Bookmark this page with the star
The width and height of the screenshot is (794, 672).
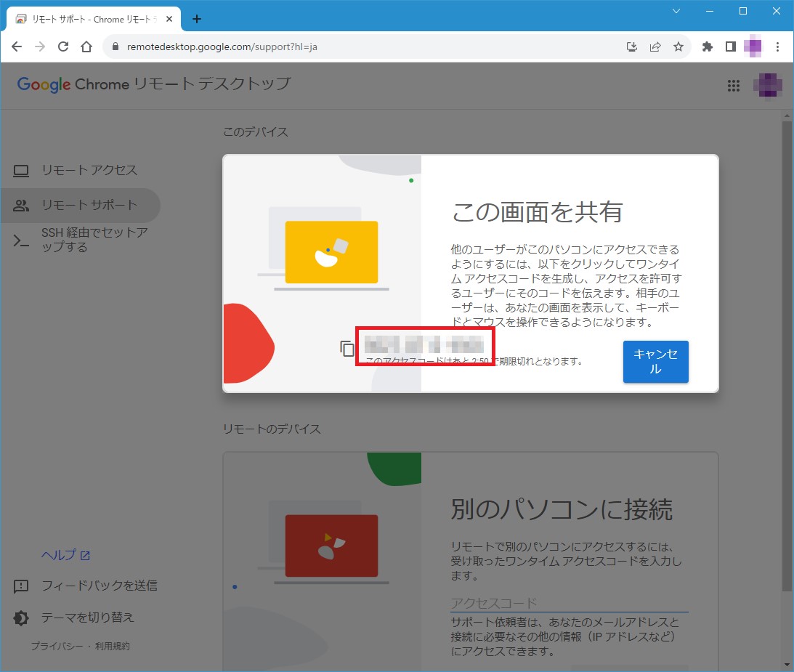point(678,46)
